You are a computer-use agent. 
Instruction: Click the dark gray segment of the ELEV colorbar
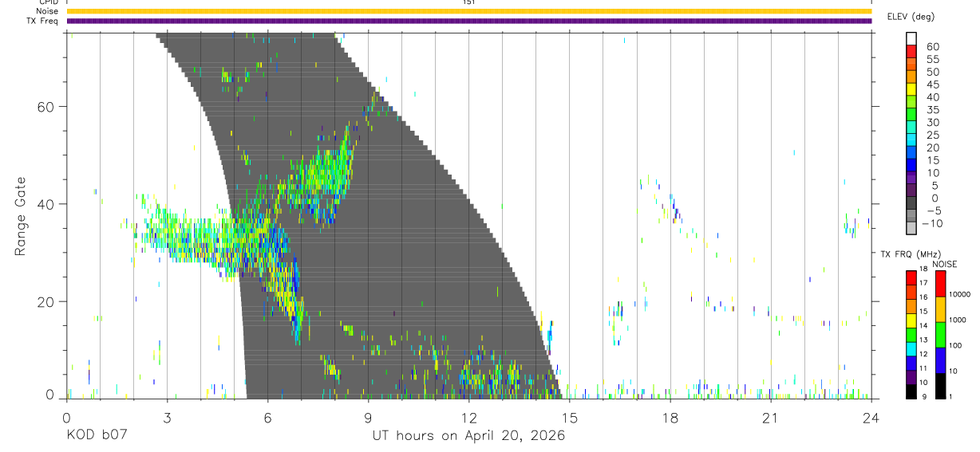[911, 203]
